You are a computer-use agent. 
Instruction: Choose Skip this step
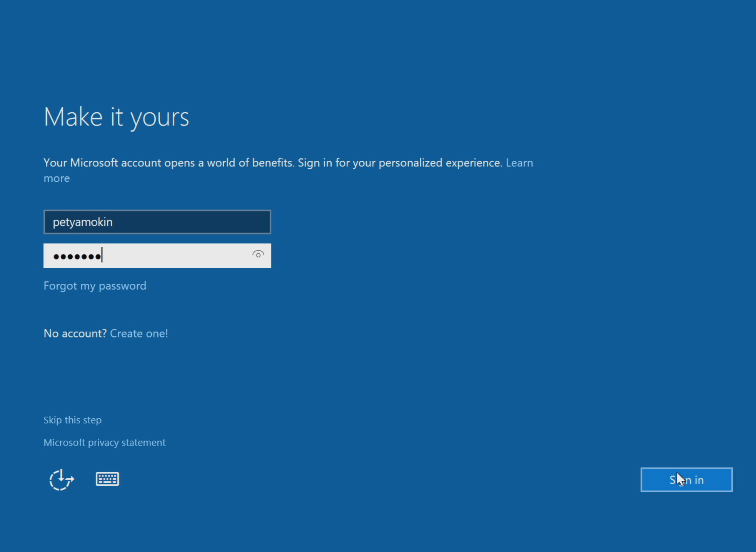(72, 420)
